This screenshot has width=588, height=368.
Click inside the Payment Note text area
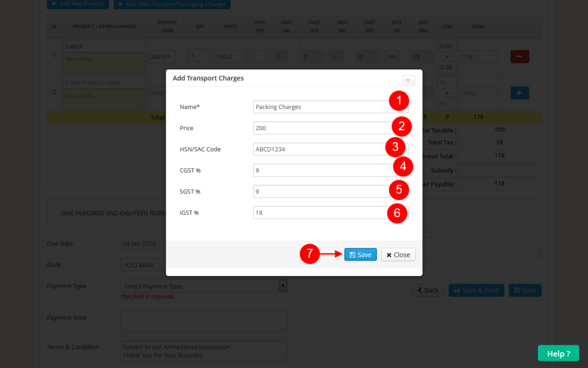pyautogui.click(x=203, y=321)
